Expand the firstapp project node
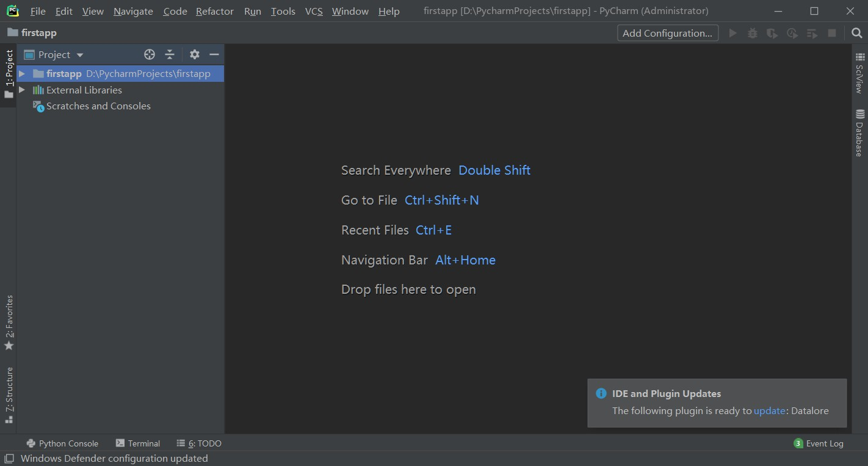Screen dimensions: 868x466 point(22,73)
